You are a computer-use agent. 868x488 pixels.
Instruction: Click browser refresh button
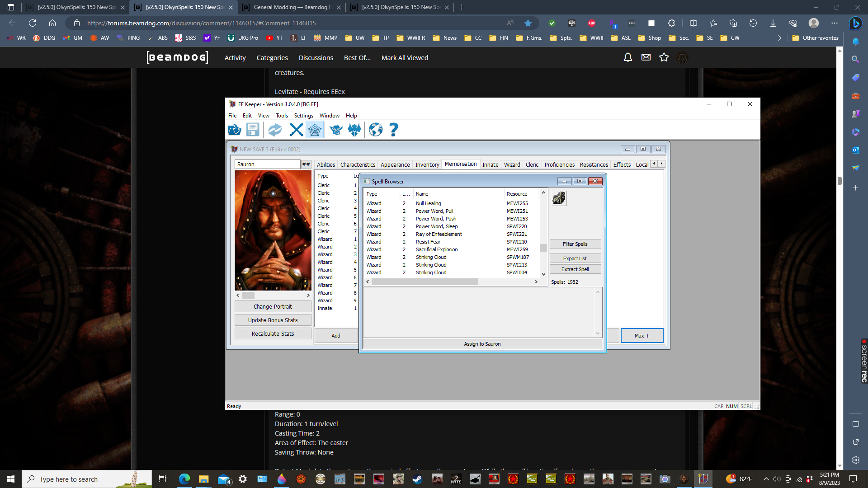point(33,23)
